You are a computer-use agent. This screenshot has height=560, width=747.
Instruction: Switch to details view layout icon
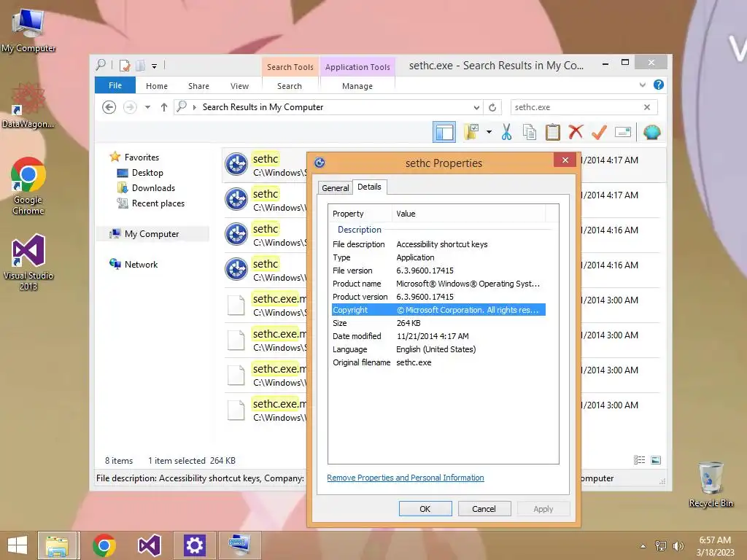click(639, 460)
